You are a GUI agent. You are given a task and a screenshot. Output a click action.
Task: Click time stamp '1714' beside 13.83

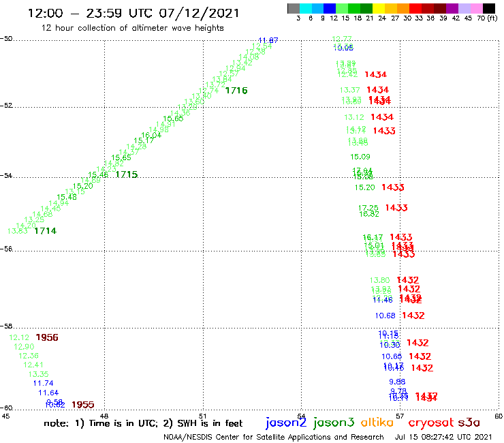pos(46,230)
